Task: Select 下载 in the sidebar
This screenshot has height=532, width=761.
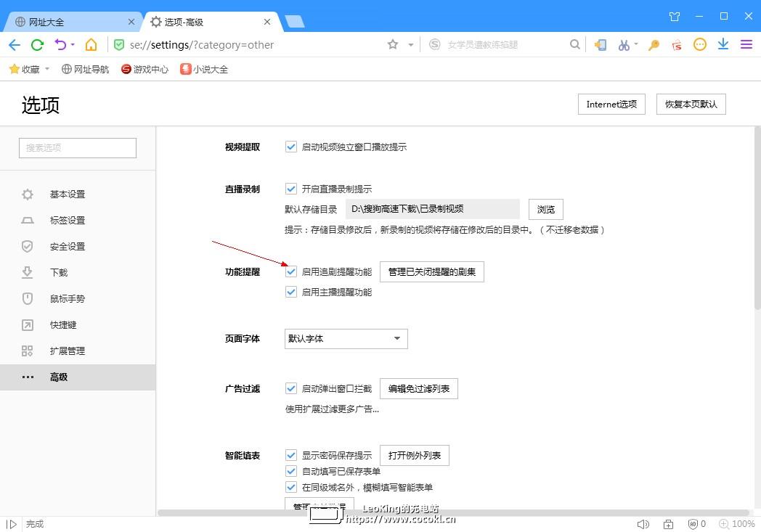Action: (x=78, y=273)
